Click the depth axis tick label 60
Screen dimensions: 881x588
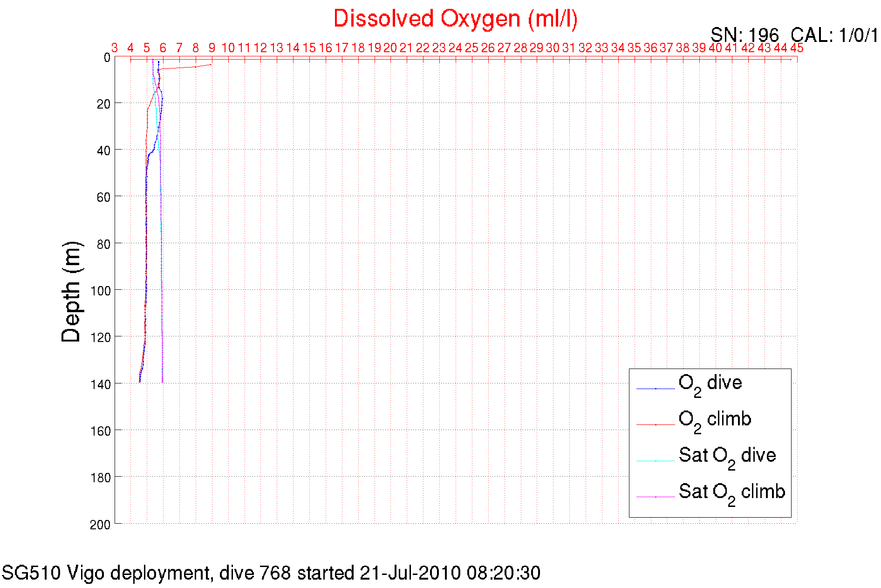103,198
